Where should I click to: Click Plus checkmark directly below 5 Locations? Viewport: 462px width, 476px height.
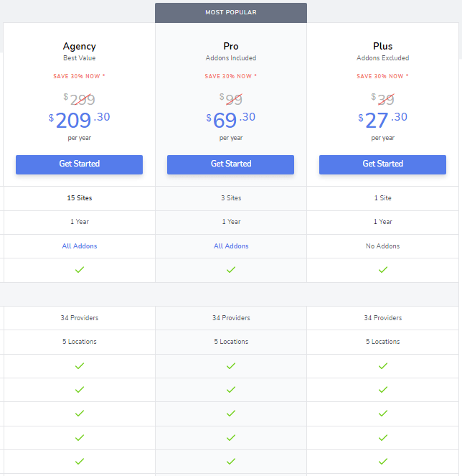[x=383, y=366]
